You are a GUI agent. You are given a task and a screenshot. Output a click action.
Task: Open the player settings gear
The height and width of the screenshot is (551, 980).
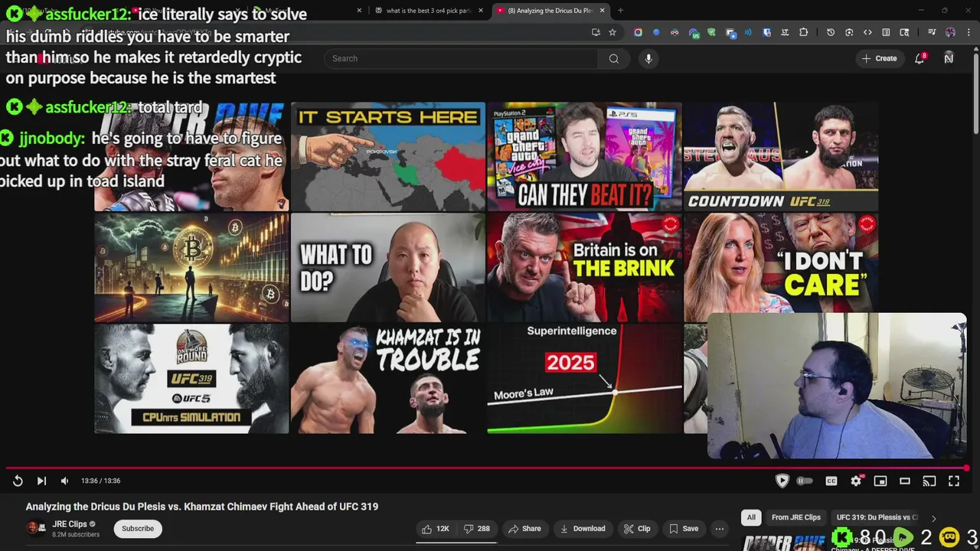click(x=856, y=481)
